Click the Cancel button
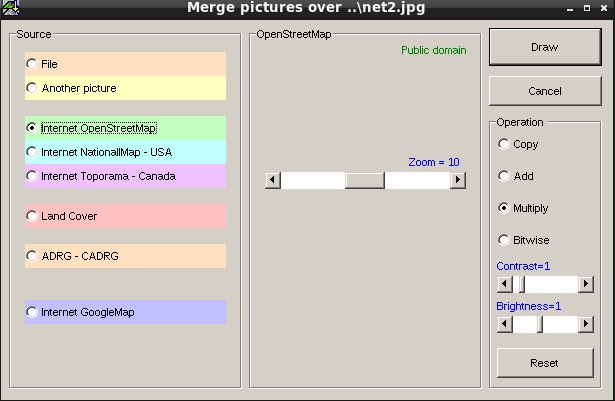 coord(545,91)
